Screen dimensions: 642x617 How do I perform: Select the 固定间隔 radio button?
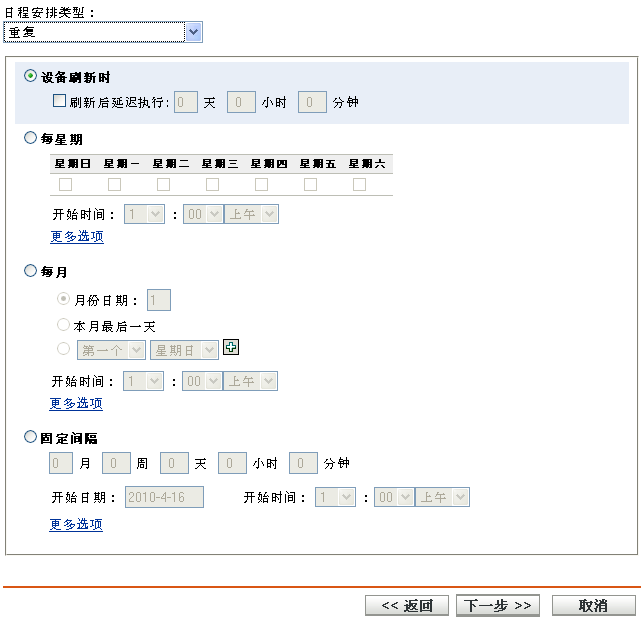tap(30, 436)
